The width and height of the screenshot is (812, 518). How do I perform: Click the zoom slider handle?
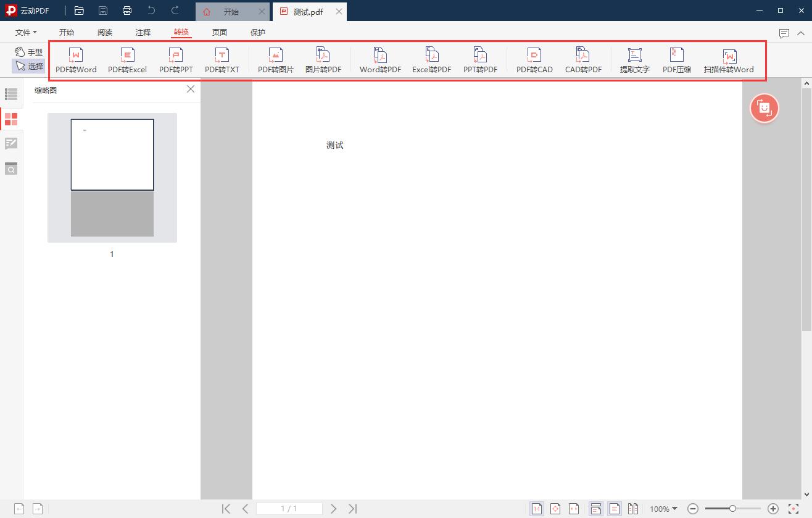[732, 509]
